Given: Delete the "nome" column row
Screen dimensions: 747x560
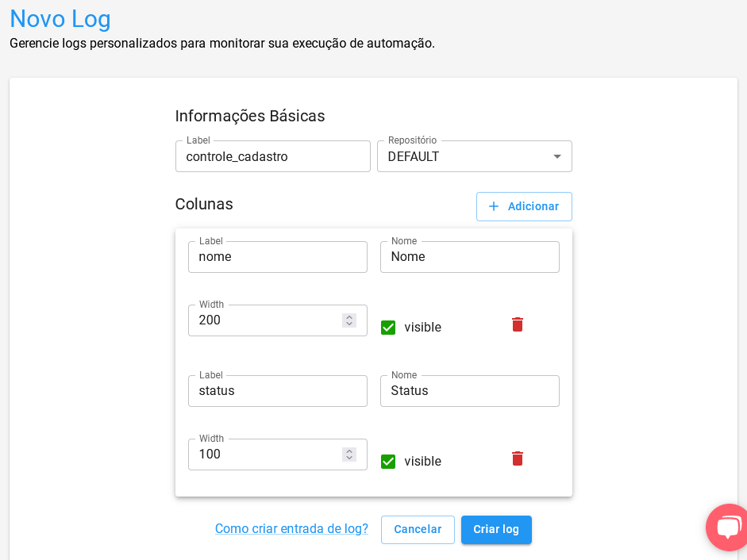Looking at the screenshot, I should (517, 324).
